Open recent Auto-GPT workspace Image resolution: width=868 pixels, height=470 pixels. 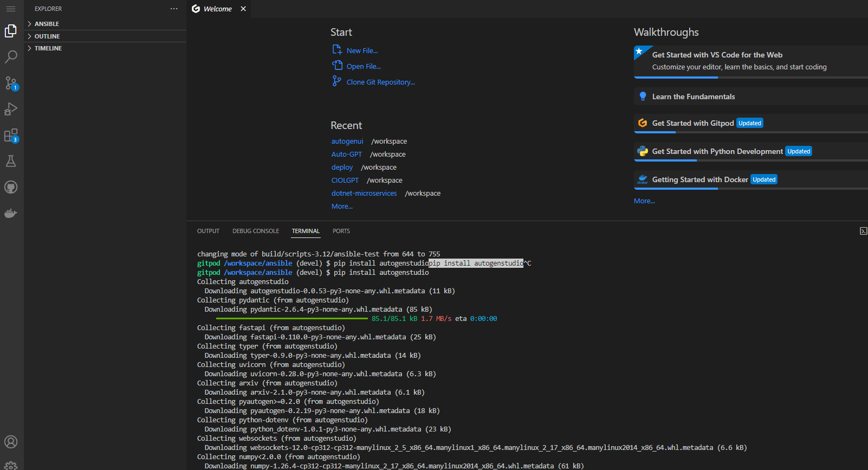(347, 154)
